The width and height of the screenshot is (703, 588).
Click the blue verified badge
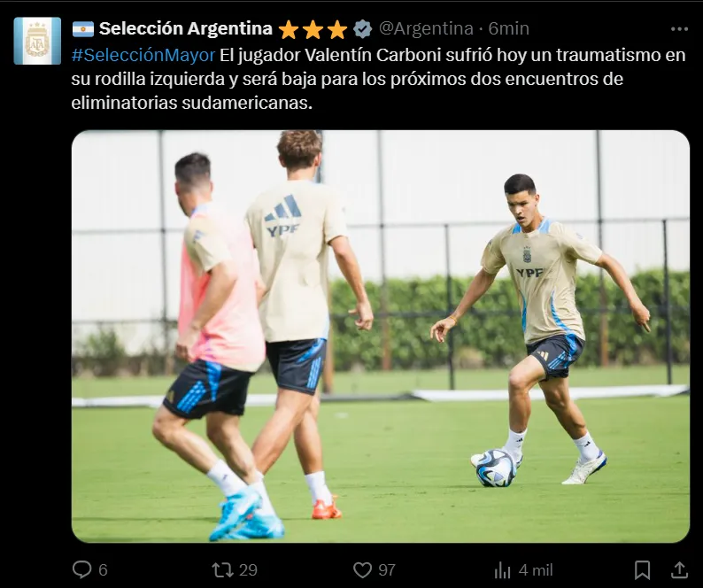(362, 29)
